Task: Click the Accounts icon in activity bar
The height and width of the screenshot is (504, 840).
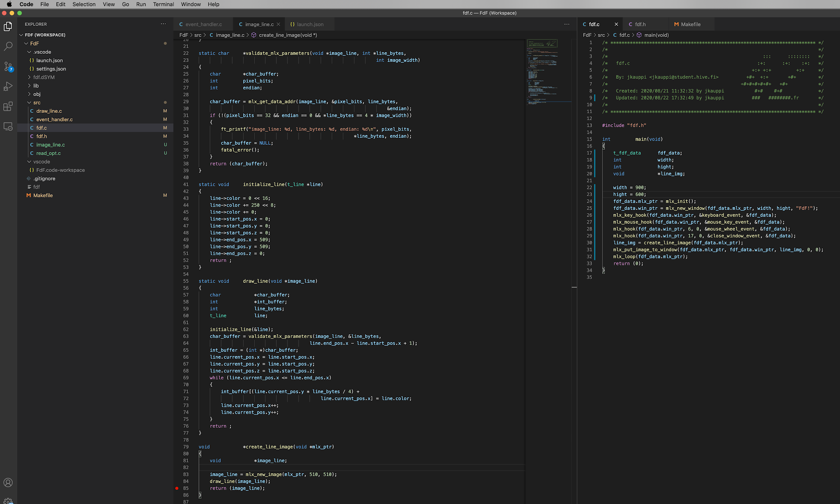Action: [8, 483]
